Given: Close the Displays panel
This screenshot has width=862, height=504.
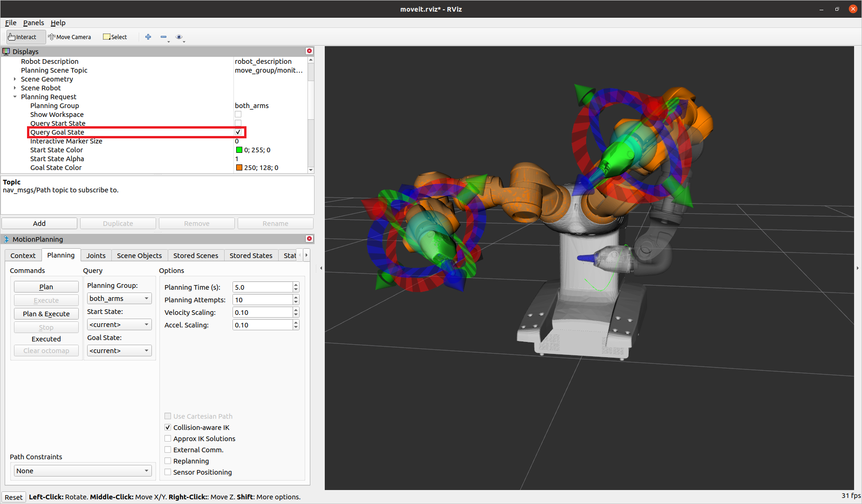Looking at the screenshot, I should (309, 51).
